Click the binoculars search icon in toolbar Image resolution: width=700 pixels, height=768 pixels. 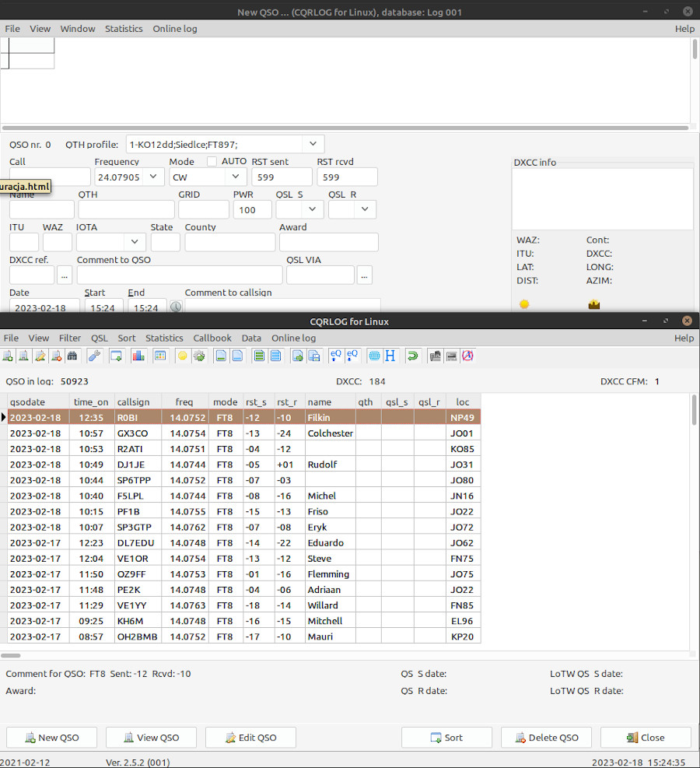(72, 356)
